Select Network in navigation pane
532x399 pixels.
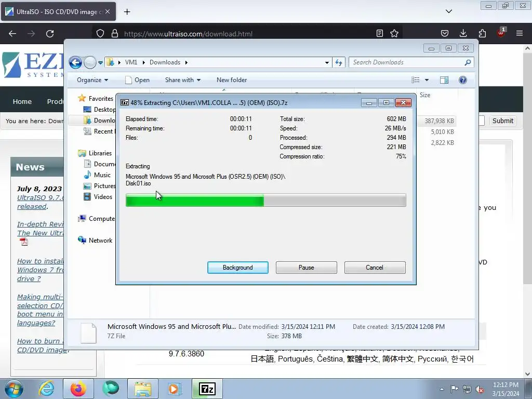tap(96, 240)
